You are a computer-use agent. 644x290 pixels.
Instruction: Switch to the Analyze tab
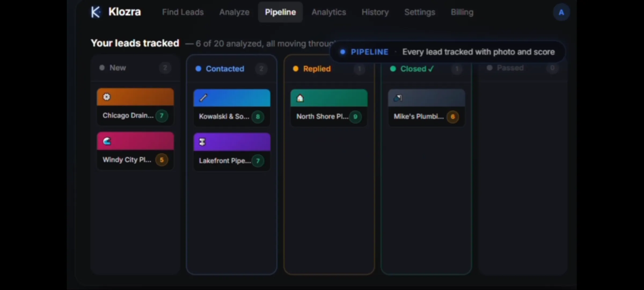tap(234, 12)
